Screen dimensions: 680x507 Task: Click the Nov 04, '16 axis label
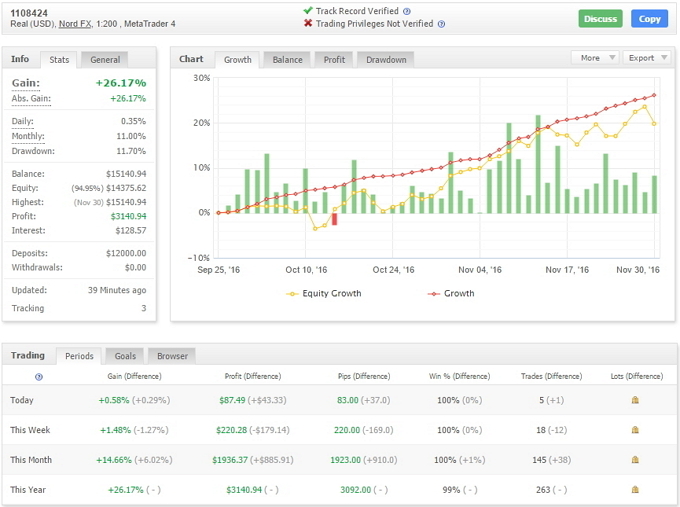tap(480, 270)
